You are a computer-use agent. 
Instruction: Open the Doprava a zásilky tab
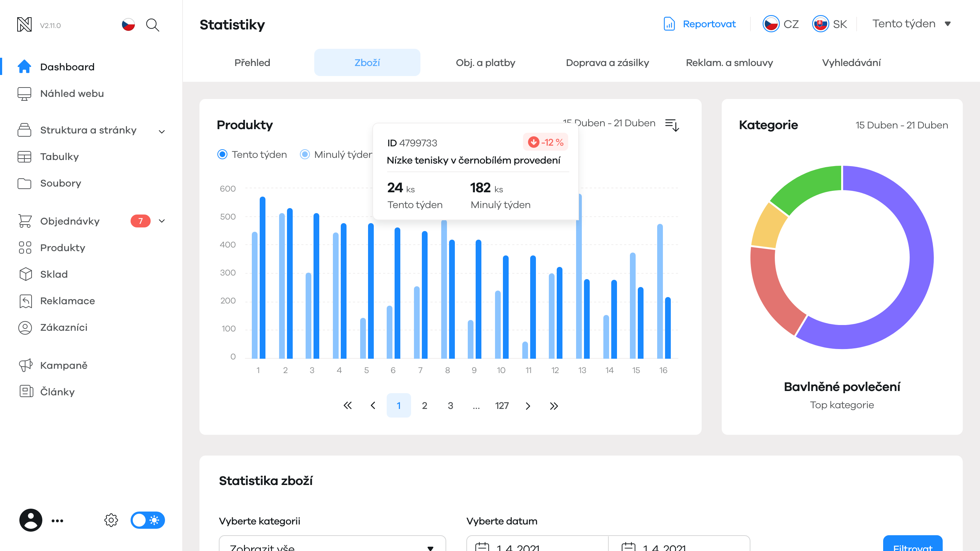[607, 62]
